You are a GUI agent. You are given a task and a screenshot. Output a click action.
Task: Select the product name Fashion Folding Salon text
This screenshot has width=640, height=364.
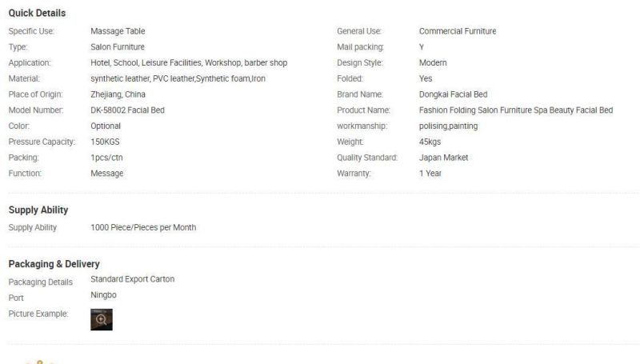coord(516,110)
